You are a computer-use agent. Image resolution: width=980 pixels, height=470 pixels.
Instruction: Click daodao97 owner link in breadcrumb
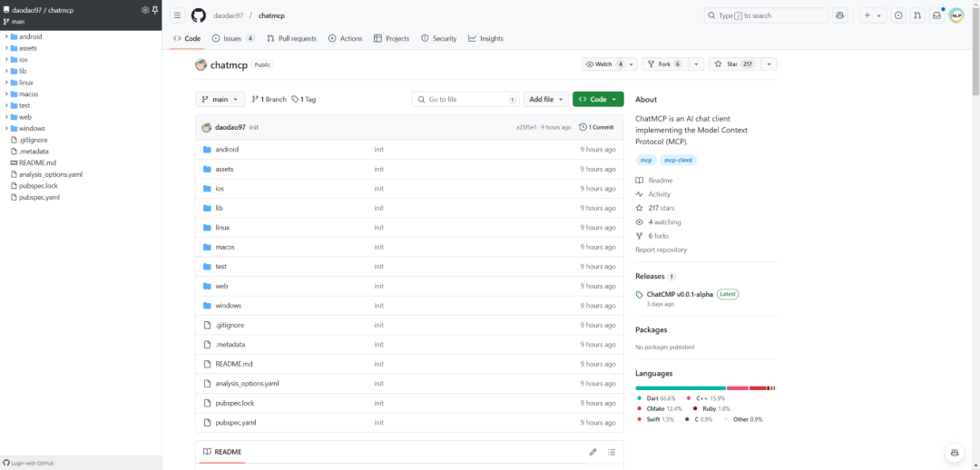[228, 15]
